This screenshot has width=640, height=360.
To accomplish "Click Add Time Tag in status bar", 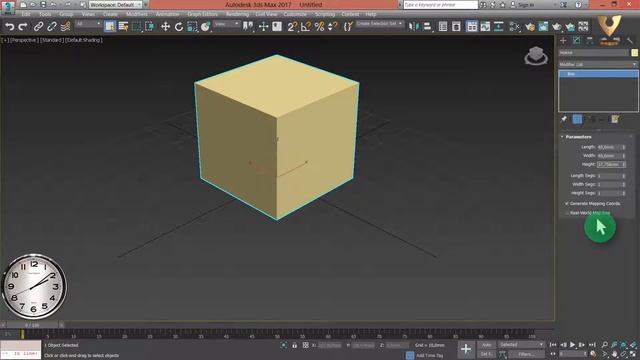I will 430,356.
